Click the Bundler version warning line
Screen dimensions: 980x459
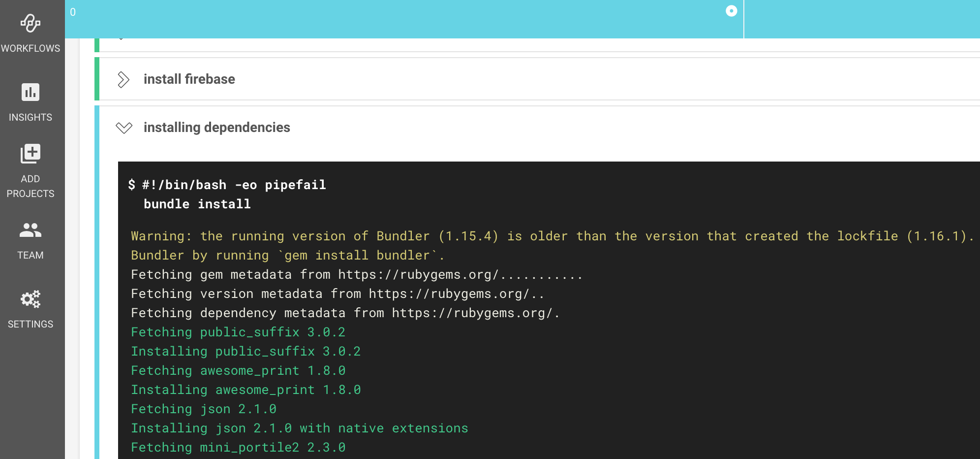552,236
